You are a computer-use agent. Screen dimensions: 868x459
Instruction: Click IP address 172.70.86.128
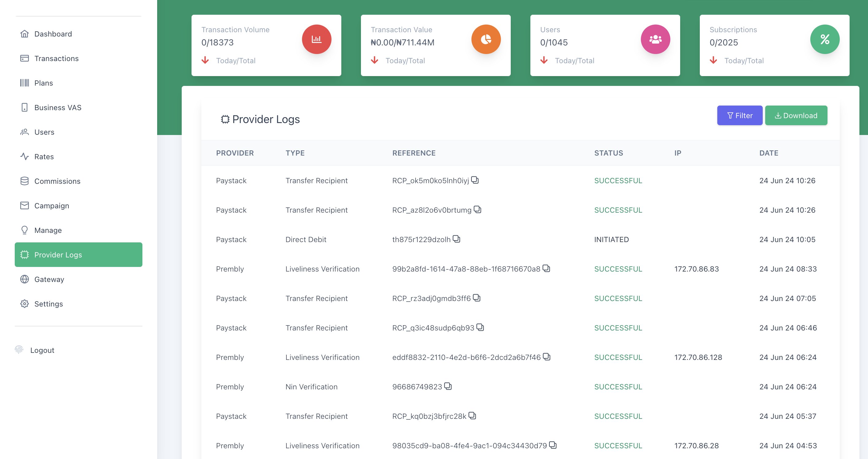pos(698,357)
